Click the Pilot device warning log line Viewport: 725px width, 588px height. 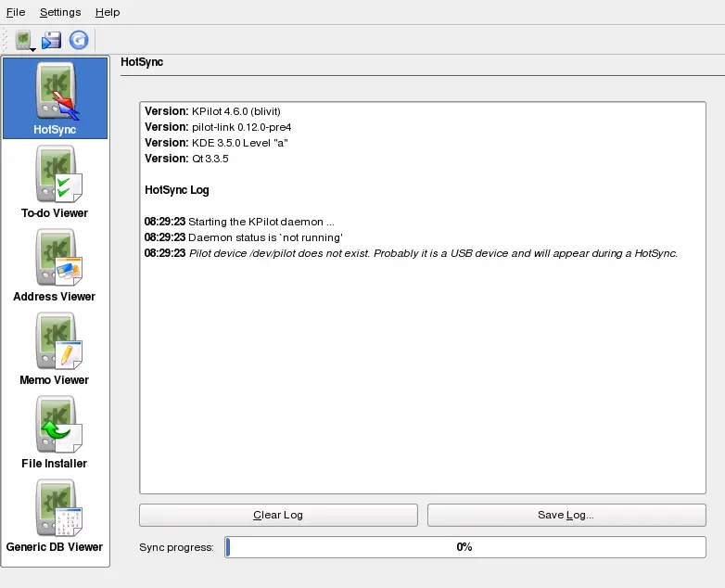(x=433, y=253)
